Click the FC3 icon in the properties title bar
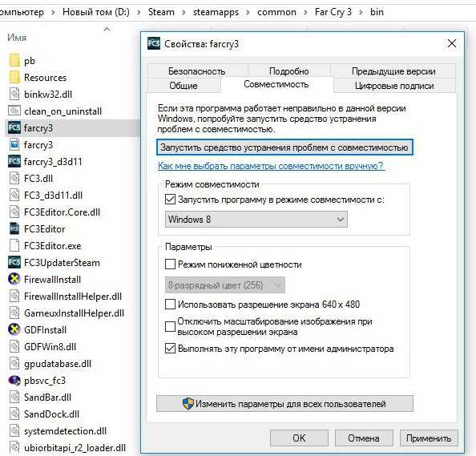This screenshot has width=476, height=456. click(x=154, y=43)
